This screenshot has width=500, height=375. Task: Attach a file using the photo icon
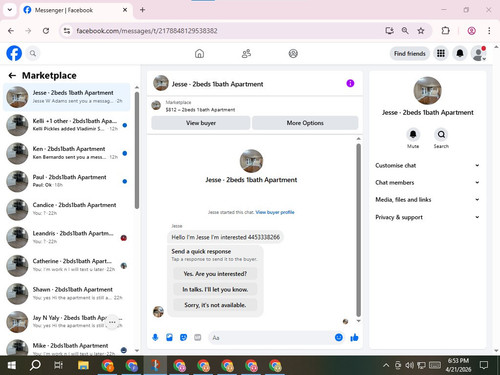(x=169, y=338)
